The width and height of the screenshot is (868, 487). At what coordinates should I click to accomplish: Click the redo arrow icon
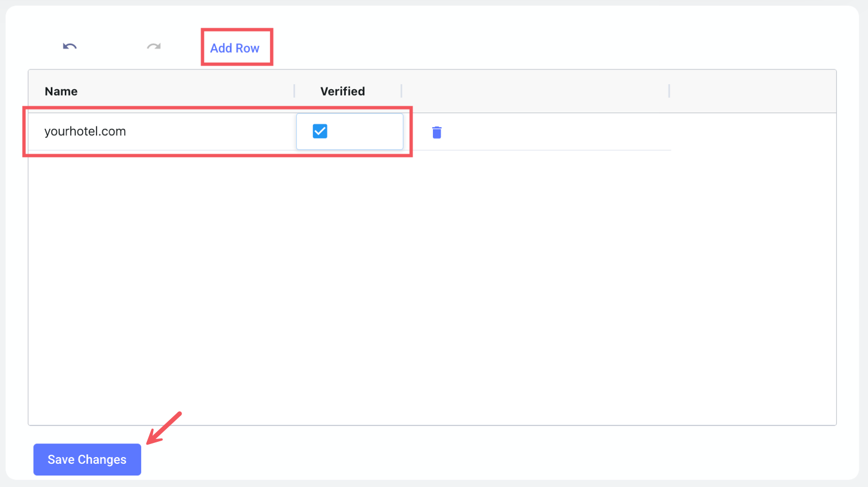[x=154, y=47]
